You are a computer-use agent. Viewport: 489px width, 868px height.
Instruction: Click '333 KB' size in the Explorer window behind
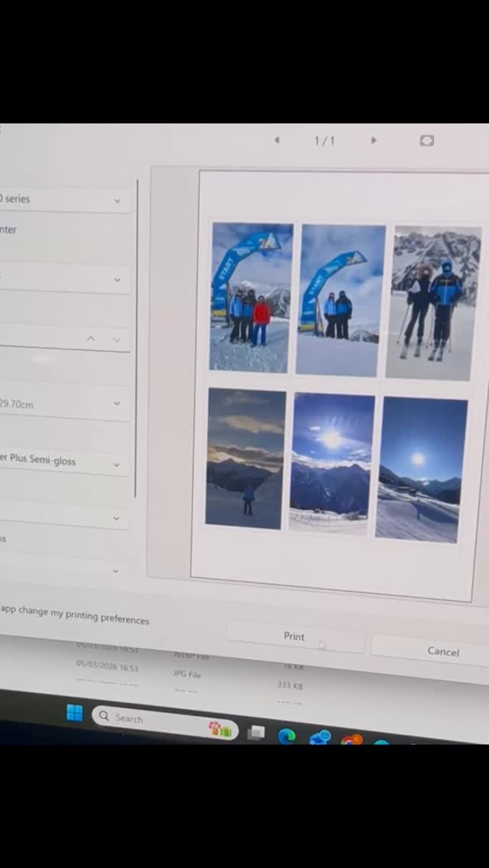click(290, 686)
